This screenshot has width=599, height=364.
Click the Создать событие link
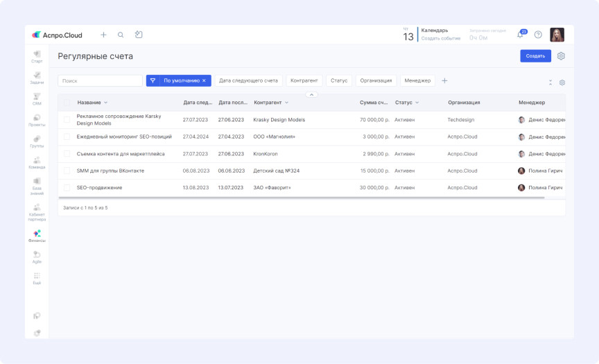coord(441,39)
